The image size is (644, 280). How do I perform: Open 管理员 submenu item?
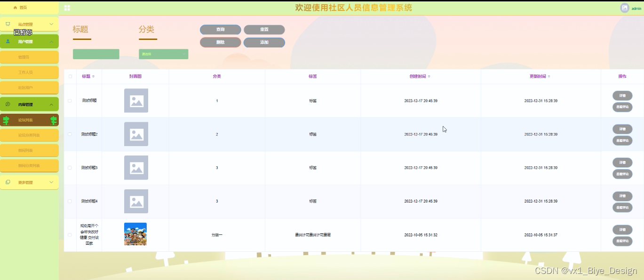point(29,57)
